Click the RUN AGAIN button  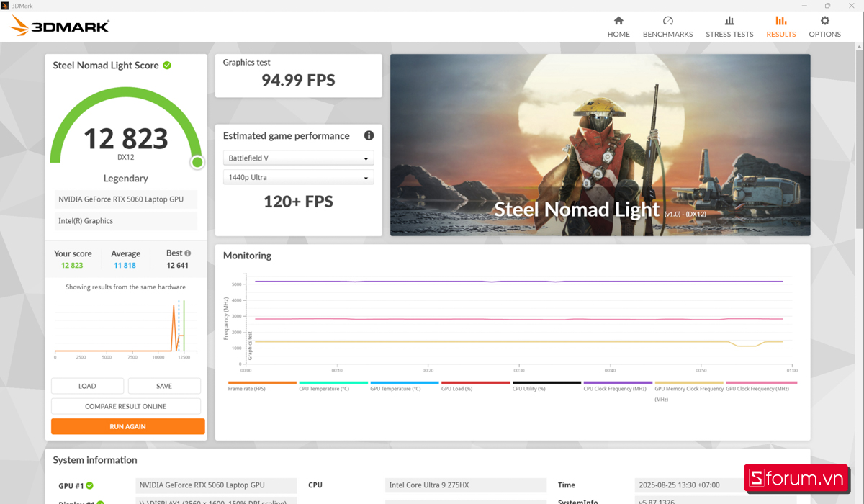pyautogui.click(x=127, y=426)
